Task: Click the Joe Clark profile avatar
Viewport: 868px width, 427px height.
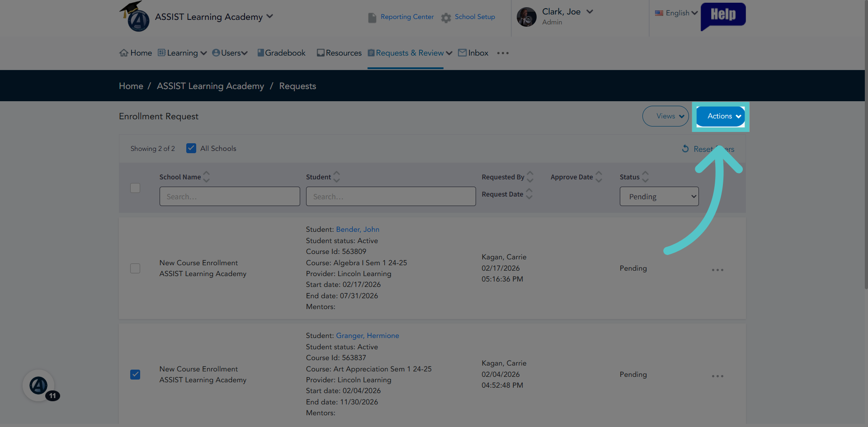Action: (x=526, y=17)
